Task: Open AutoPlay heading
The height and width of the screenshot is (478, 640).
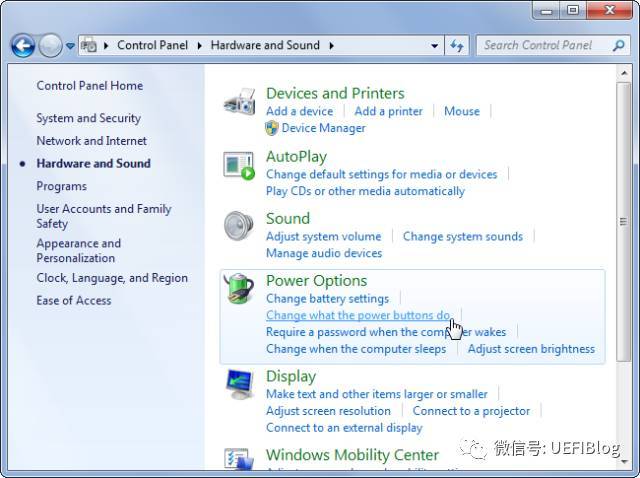Action: point(296,156)
